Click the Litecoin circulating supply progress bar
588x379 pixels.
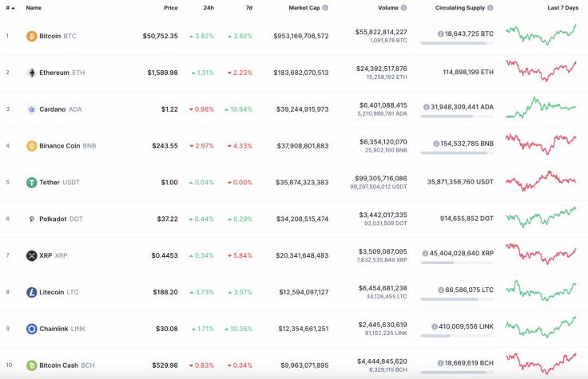click(x=457, y=299)
